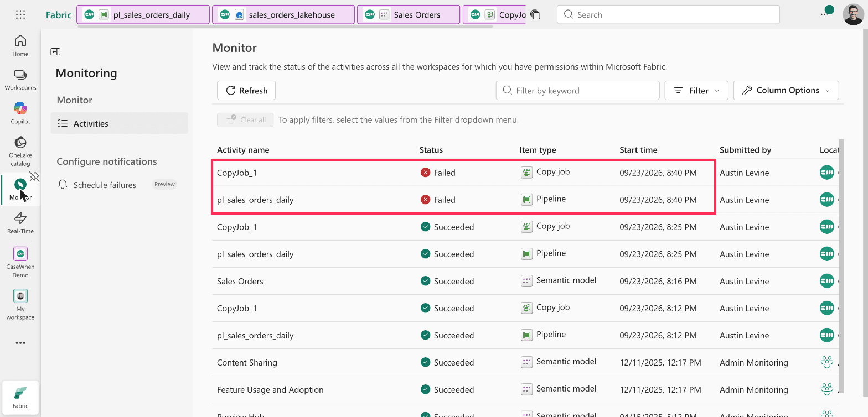
Task: Click Pipeline icon in 8:12 PM row
Action: click(x=526, y=335)
